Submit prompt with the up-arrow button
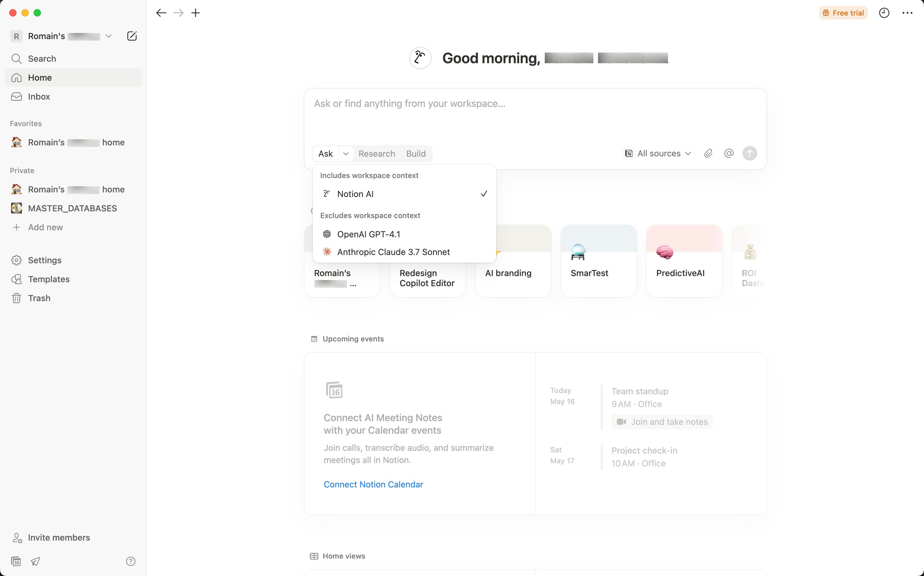The width and height of the screenshot is (924, 576). click(750, 154)
